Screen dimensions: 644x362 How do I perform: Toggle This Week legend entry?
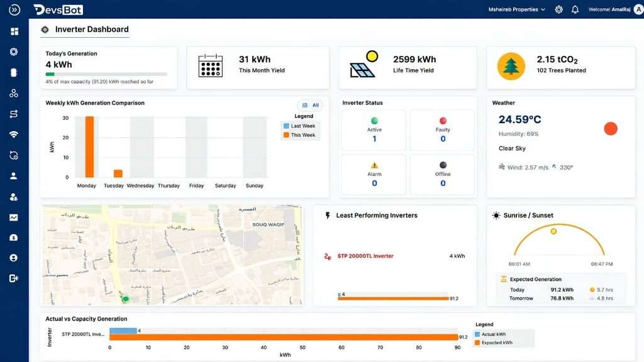coord(299,135)
